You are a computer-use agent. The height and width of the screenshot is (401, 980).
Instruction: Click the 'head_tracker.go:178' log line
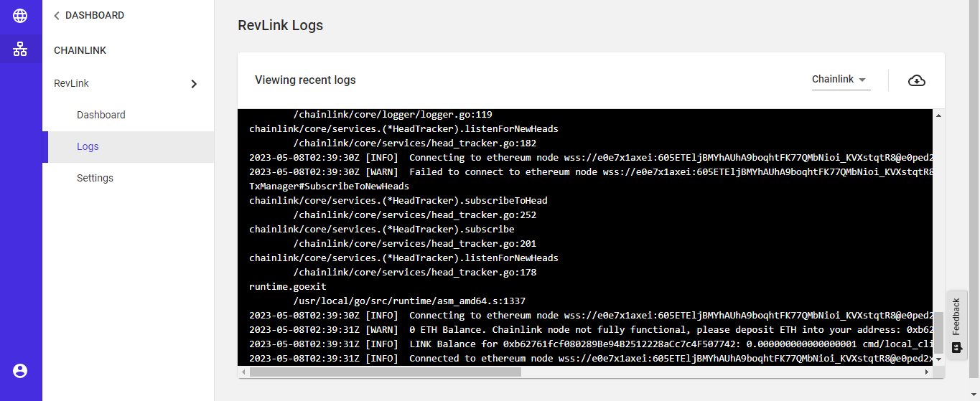(415, 272)
